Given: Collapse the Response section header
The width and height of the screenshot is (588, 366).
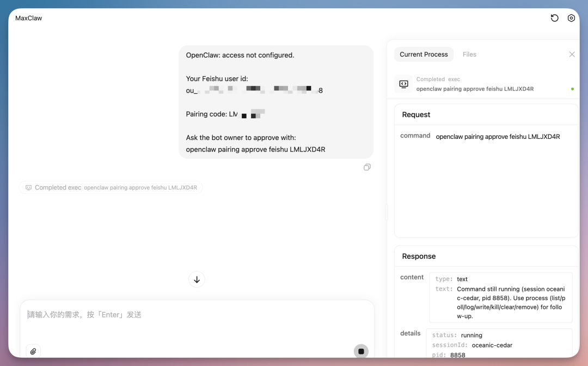Looking at the screenshot, I should (x=419, y=256).
